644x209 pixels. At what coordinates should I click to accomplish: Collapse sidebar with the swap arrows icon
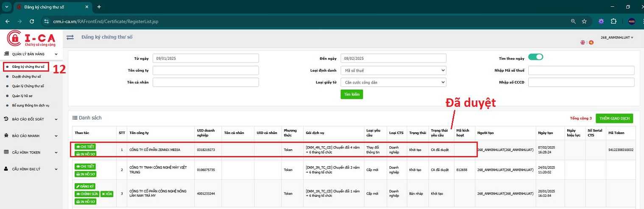(x=70, y=37)
